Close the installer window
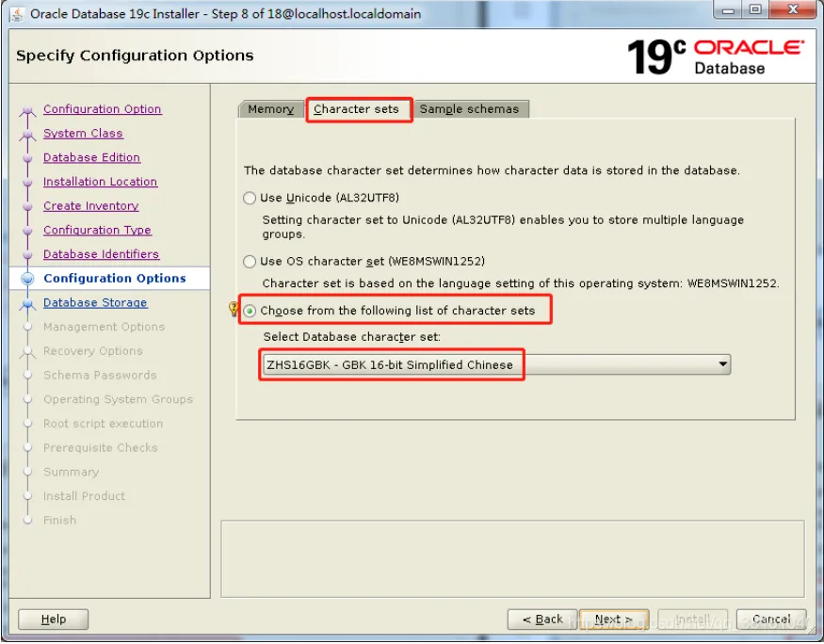Image resolution: width=824 pixels, height=644 pixels. (x=794, y=10)
